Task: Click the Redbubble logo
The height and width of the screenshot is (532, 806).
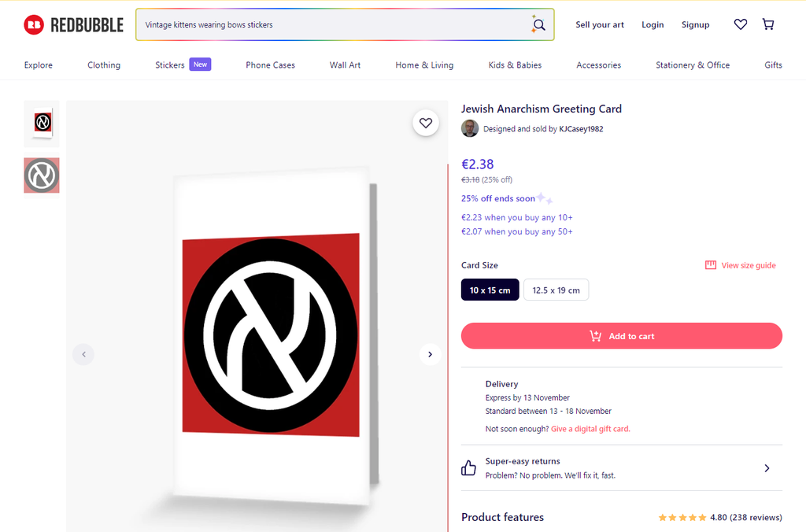Action: 73,25
